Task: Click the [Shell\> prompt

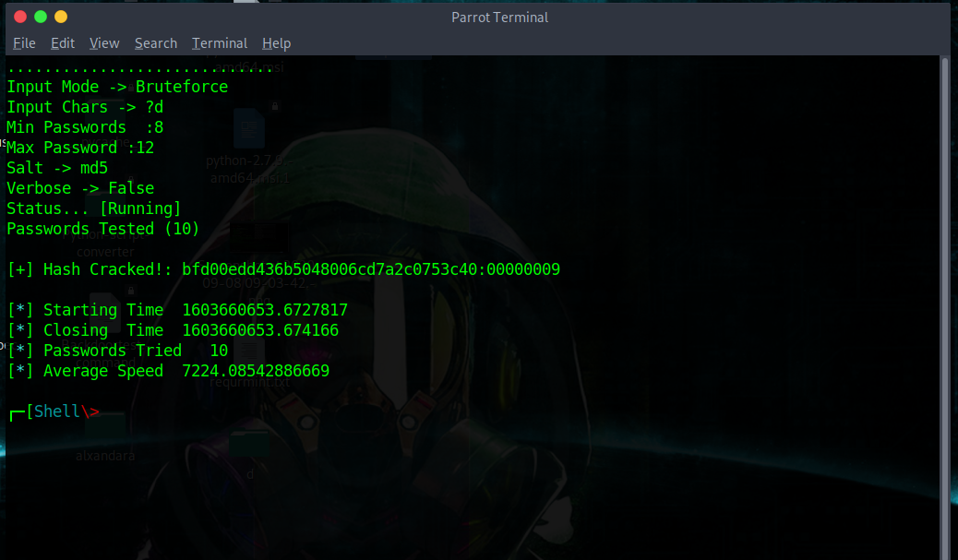Action: 54,411
